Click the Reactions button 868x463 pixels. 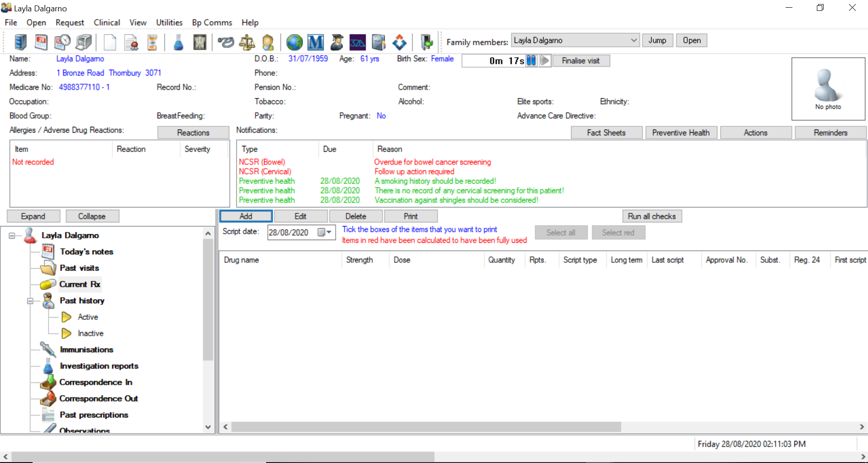(x=193, y=132)
